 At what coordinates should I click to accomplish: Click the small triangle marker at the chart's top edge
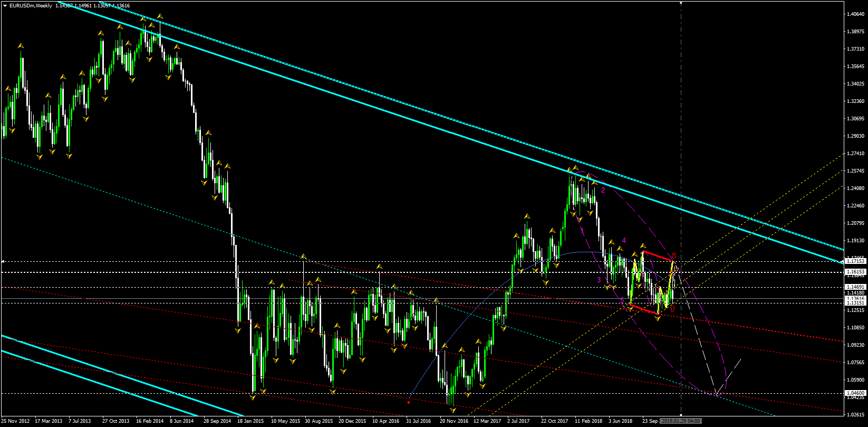(x=681, y=3)
